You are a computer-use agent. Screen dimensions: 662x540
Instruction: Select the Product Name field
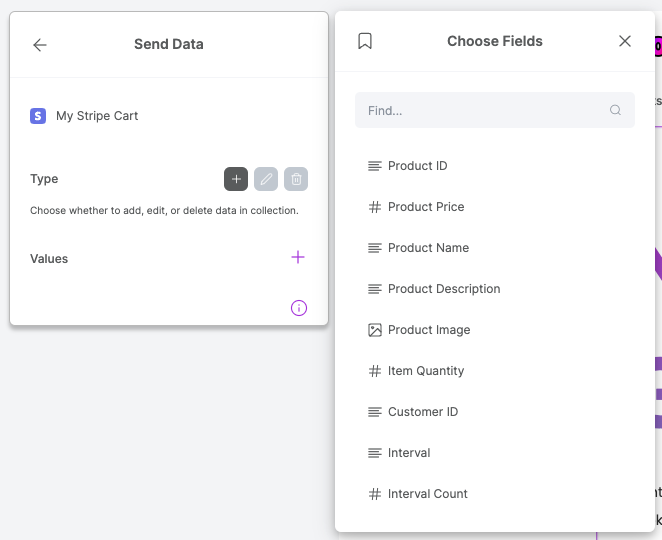coord(428,248)
